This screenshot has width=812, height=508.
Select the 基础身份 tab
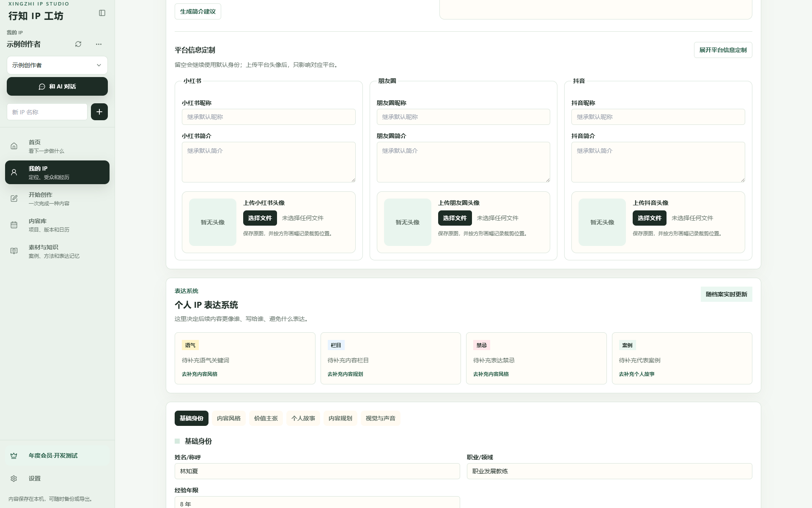192,418
